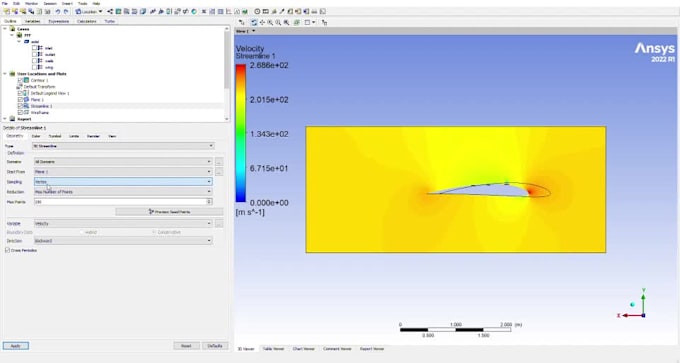Open the Direction dropdown

pos(123,241)
